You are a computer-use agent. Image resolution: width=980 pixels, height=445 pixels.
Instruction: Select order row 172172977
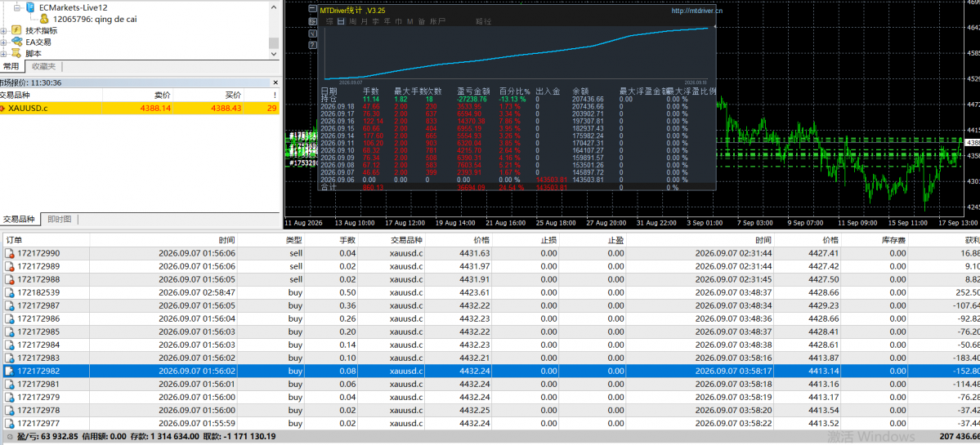point(490,424)
